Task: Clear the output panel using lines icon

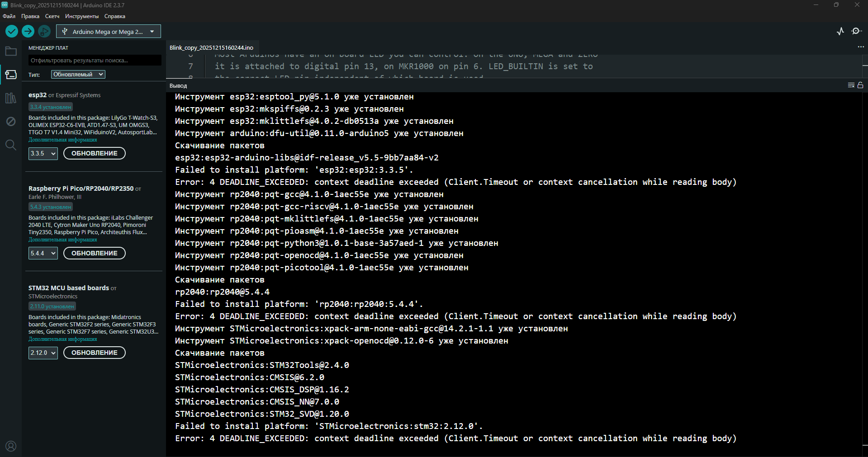Action: (x=851, y=85)
